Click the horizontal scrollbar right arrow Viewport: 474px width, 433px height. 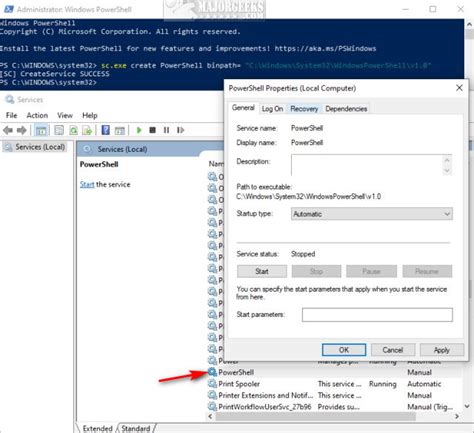coord(457,416)
